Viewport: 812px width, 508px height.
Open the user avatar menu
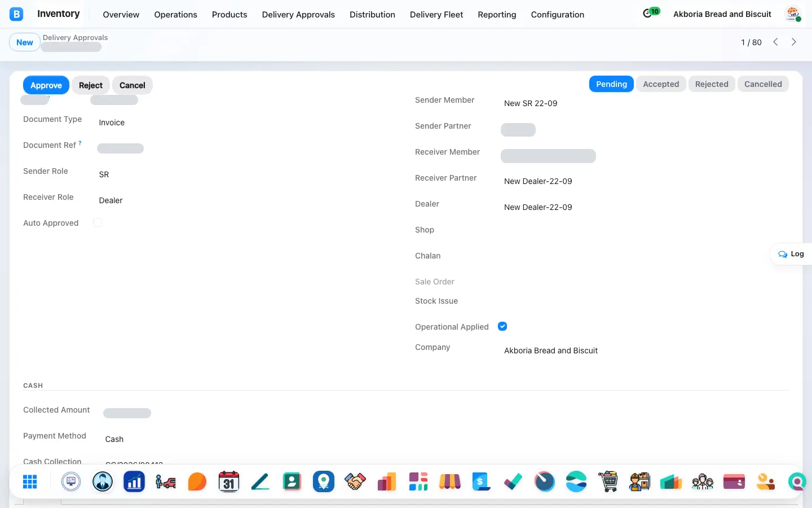coord(793,14)
